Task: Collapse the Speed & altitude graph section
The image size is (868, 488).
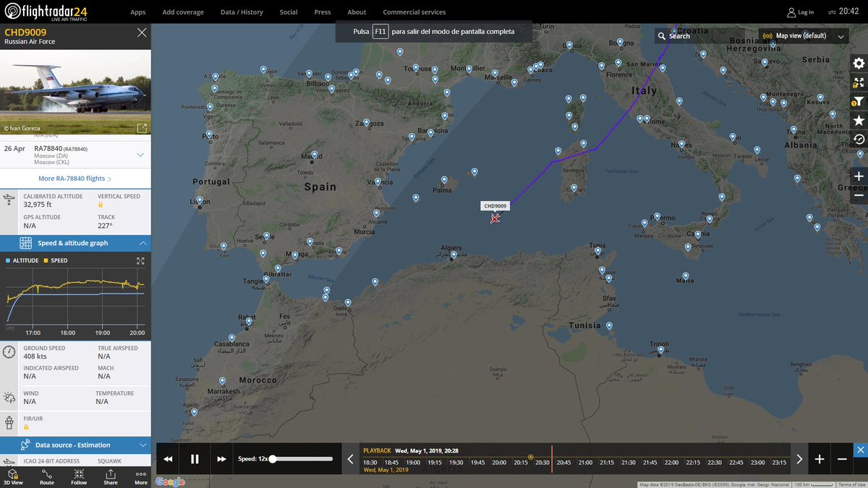Action: point(142,243)
